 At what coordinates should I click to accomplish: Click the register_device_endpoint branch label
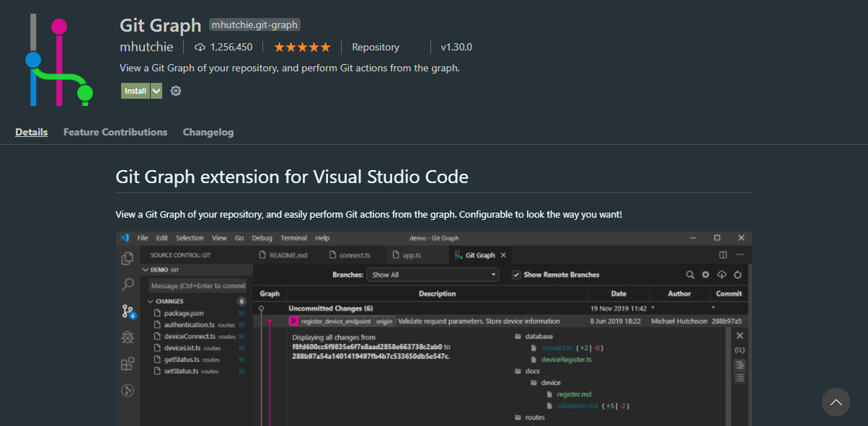point(336,321)
